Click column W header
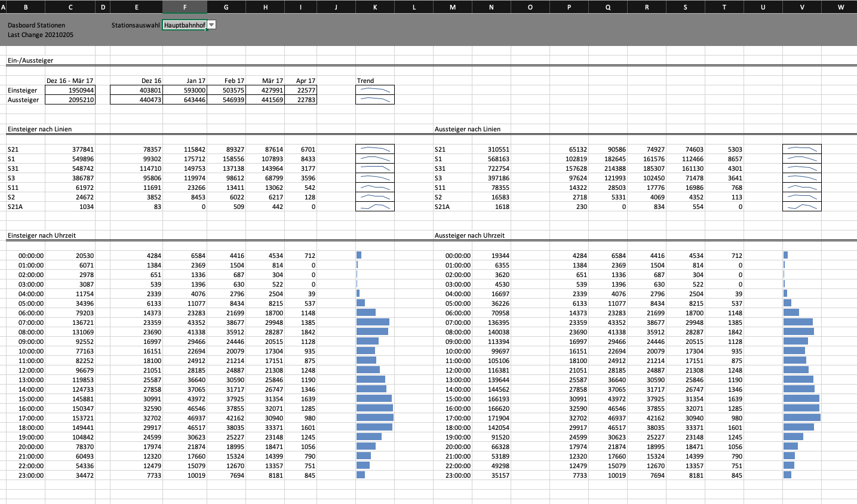 (x=840, y=7)
